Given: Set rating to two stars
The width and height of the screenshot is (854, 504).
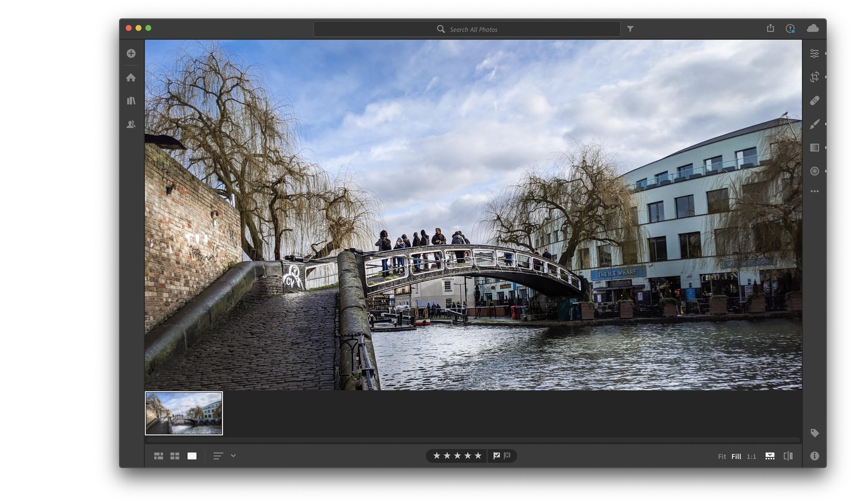Looking at the screenshot, I should [447, 456].
